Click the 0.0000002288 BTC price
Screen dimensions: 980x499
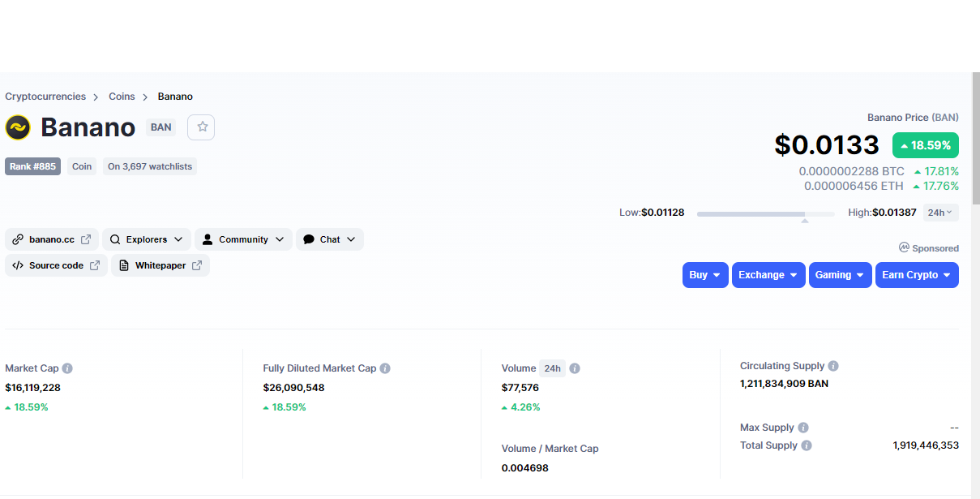[851, 171]
